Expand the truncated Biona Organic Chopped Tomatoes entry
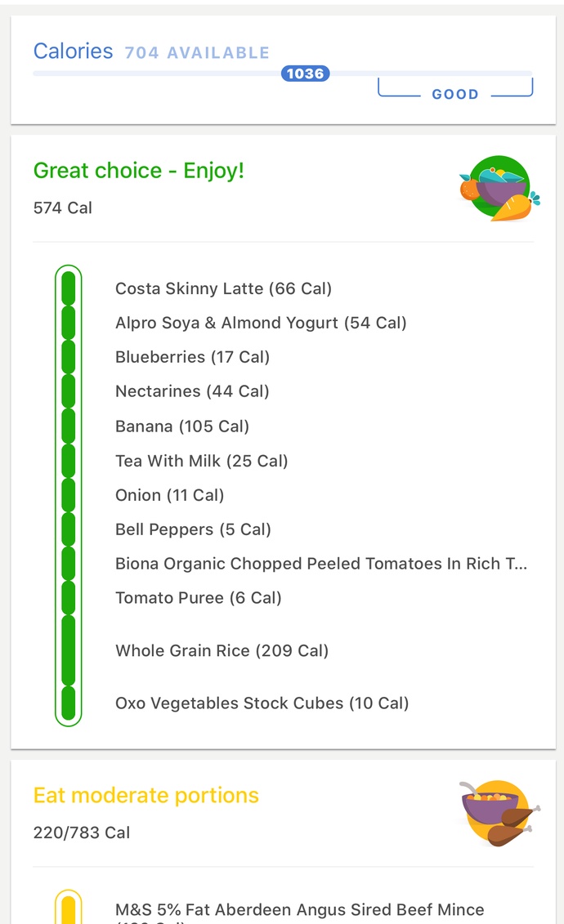 322,563
